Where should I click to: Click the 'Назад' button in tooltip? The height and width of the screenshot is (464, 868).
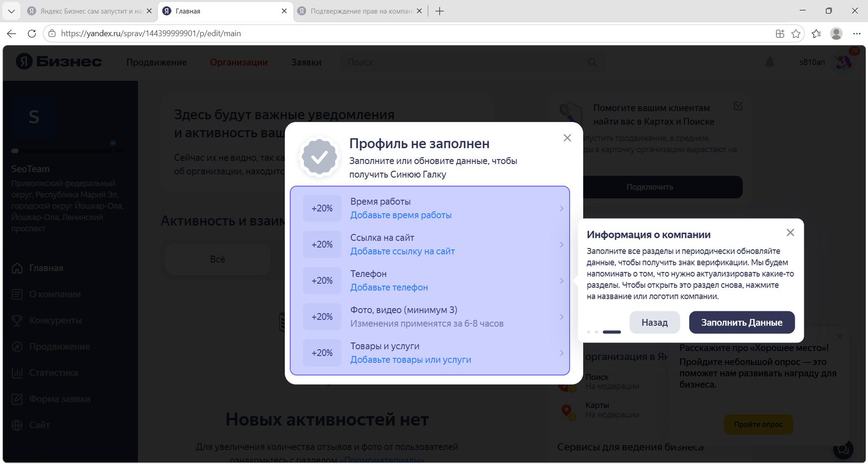[x=654, y=322]
